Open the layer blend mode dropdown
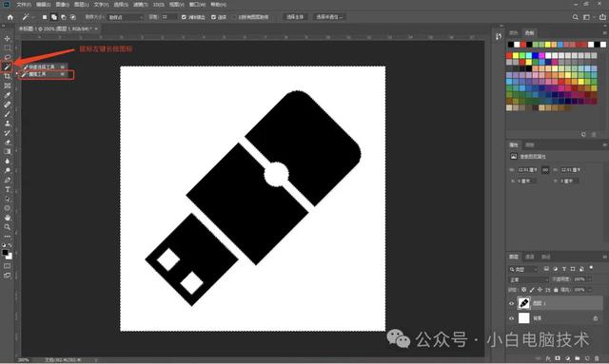Image resolution: width=609 pixels, height=364 pixels. click(x=528, y=279)
